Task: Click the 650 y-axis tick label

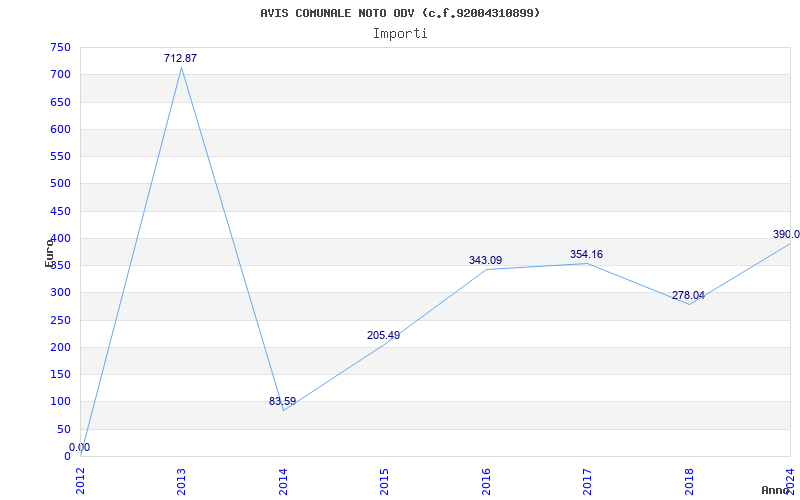Action: (x=60, y=102)
